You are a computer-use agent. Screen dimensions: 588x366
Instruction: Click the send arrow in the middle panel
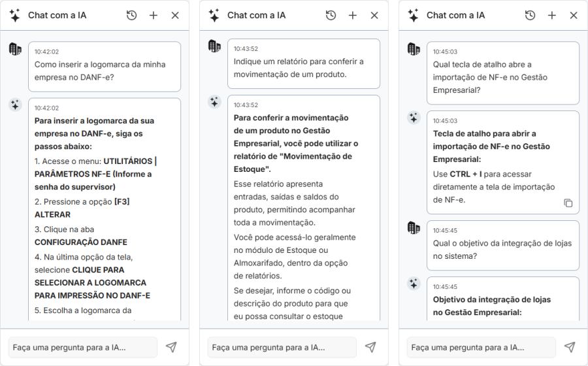370,347
